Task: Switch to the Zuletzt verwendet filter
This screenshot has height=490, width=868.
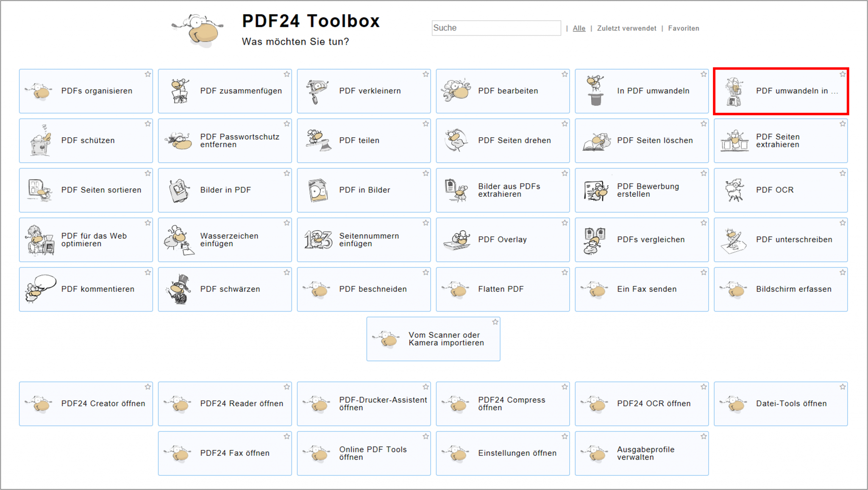Action: [626, 28]
